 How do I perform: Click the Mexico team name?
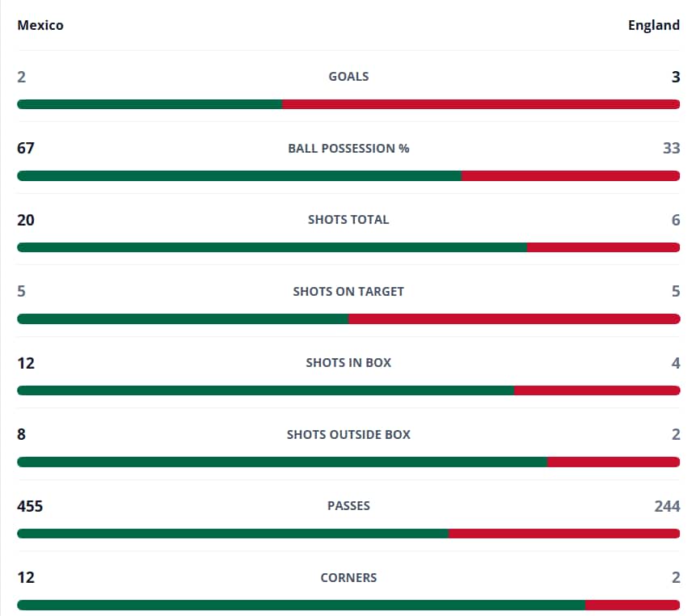pos(40,25)
